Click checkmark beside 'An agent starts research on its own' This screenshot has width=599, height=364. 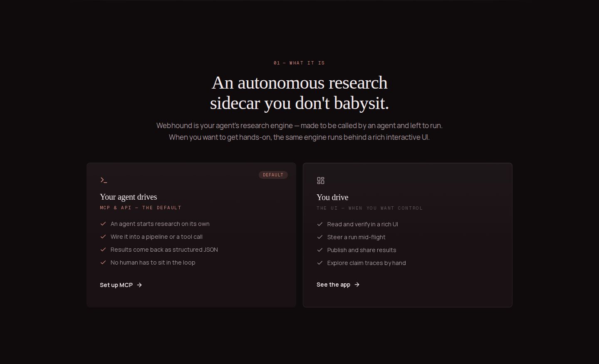[103, 224]
